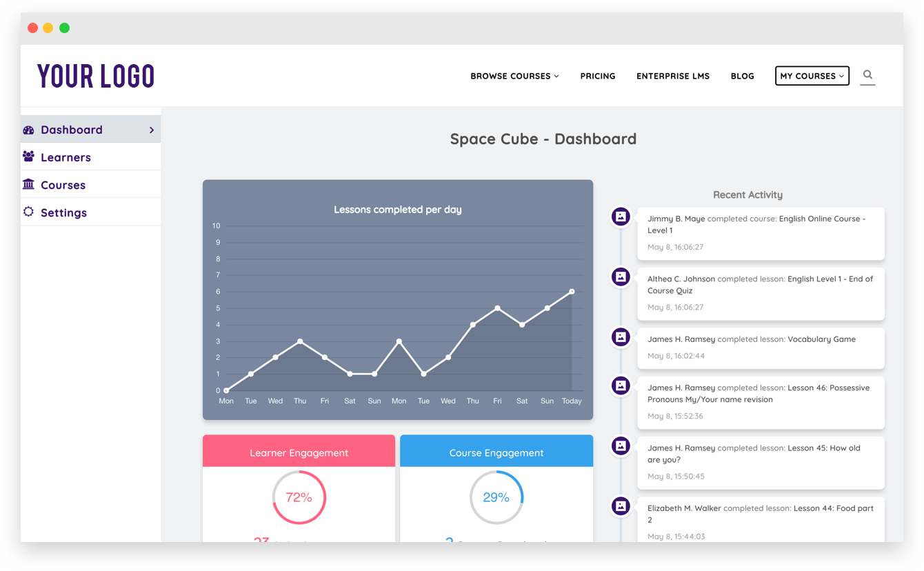Screen dimensions: 924x571
Task: Click the Learners icon in the sidebar
Action: pyautogui.click(x=29, y=157)
